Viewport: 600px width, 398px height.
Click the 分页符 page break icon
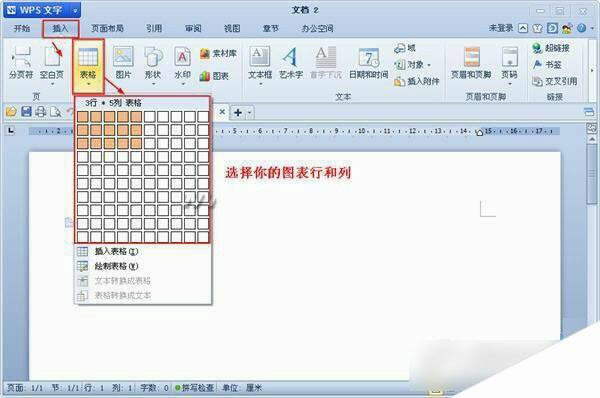pyautogui.click(x=21, y=62)
